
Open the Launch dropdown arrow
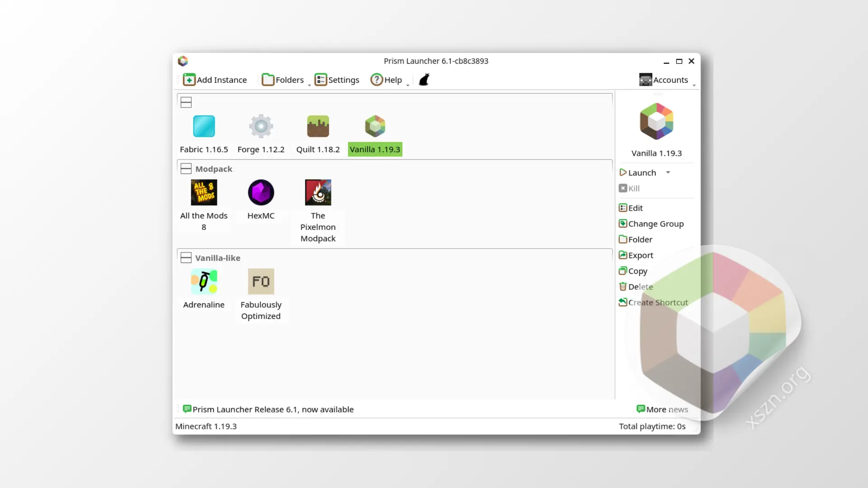(x=668, y=173)
